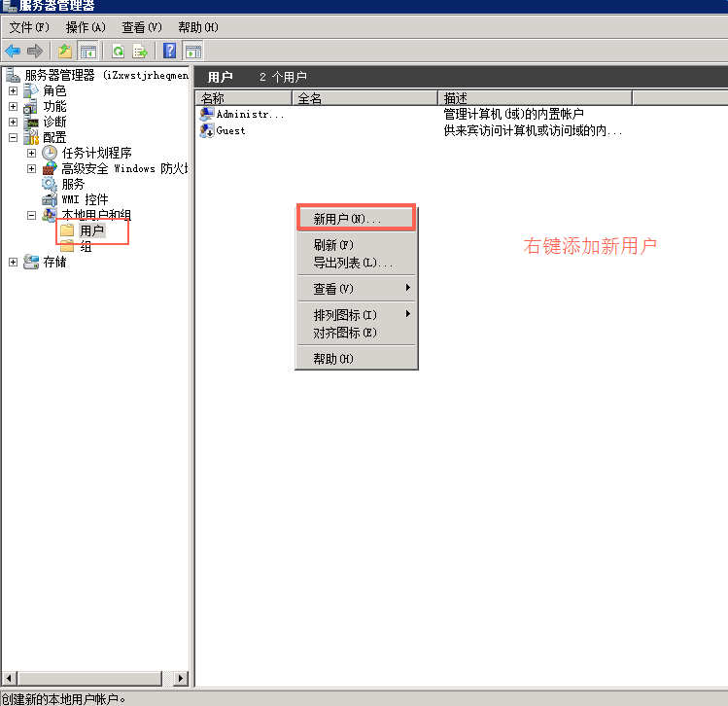Click 导出列表(L)... in the context menu
Screen dimensions: 728x706
[352, 263]
